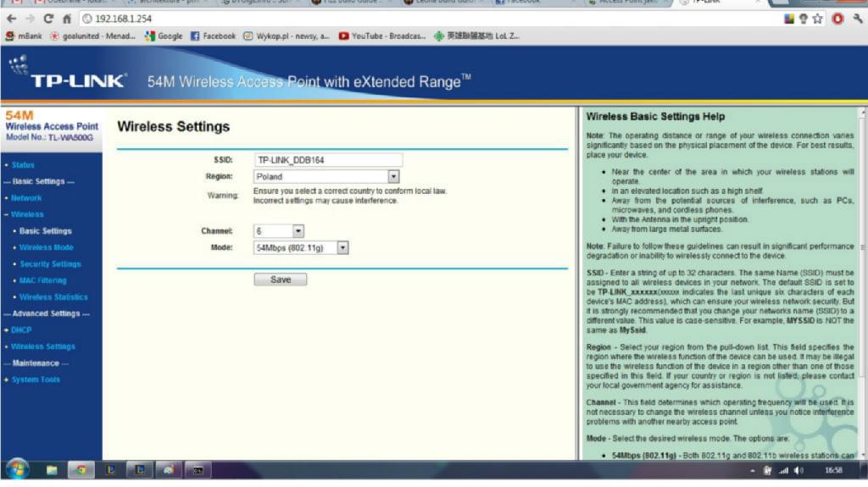The height and width of the screenshot is (487, 868).
Task: Expand System Tools in sidebar
Action: pyautogui.click(x=36, y=379)
